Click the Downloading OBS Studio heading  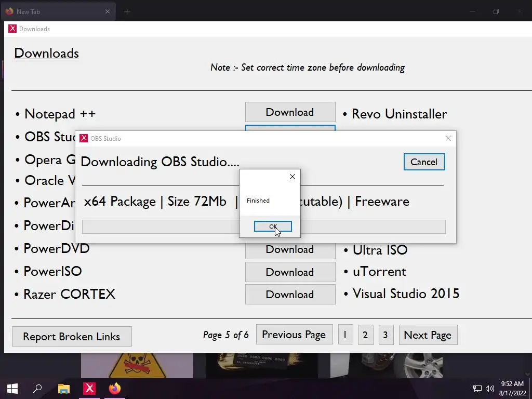[x=160, y=162]
